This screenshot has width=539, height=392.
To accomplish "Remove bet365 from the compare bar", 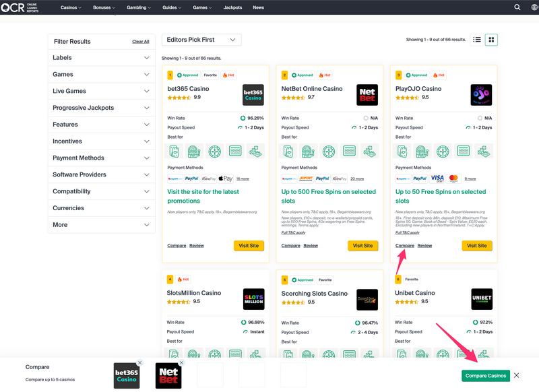I will pyautogui.click(x=139, y=363).
